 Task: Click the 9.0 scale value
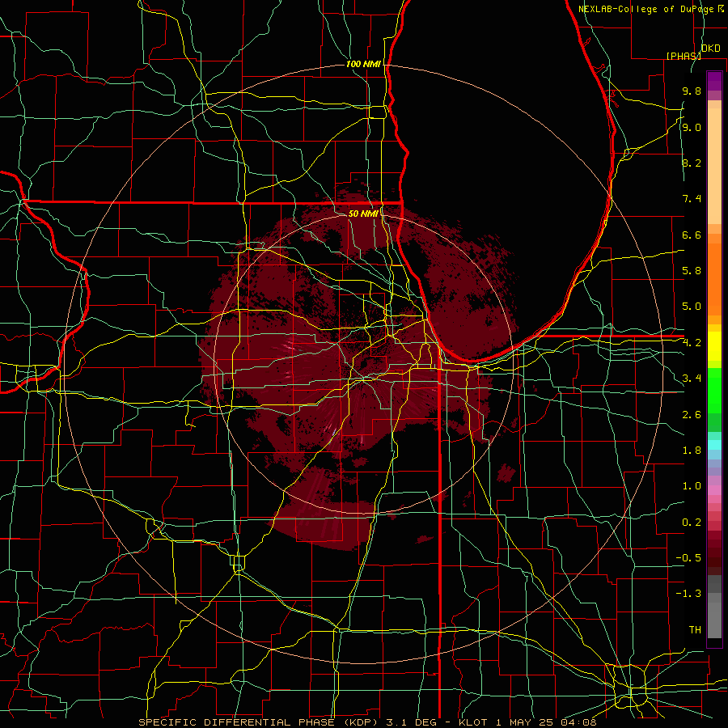tap(692, 127)
